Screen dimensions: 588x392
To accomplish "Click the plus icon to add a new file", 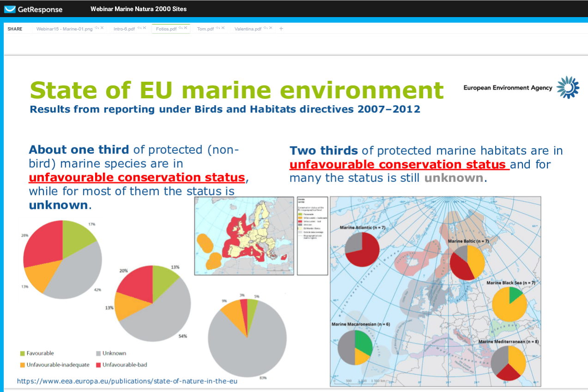I will coord(281,28).
